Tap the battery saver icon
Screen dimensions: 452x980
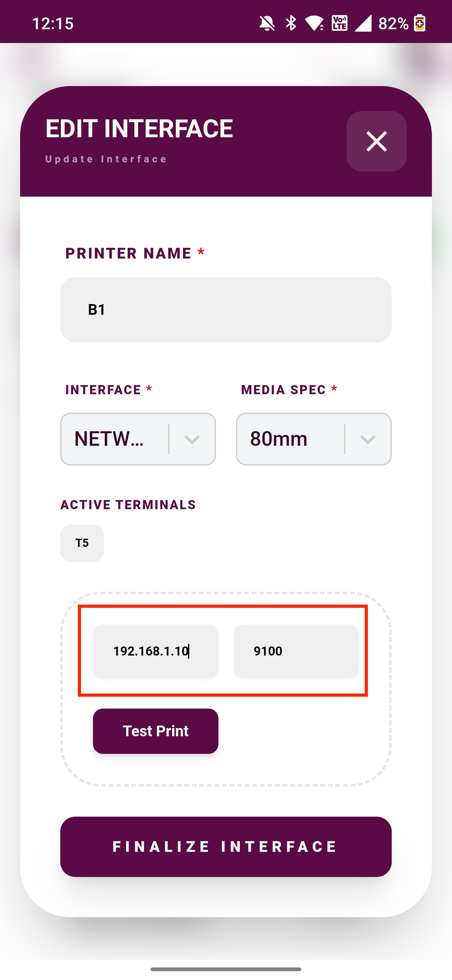tap(420, 24)
